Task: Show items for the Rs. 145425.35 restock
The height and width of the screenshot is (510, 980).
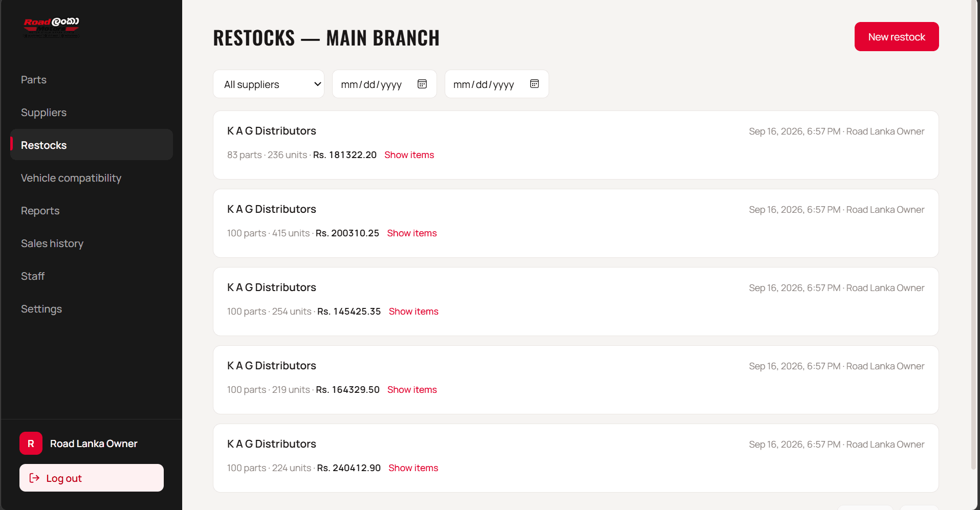Action: pos(413,312)
